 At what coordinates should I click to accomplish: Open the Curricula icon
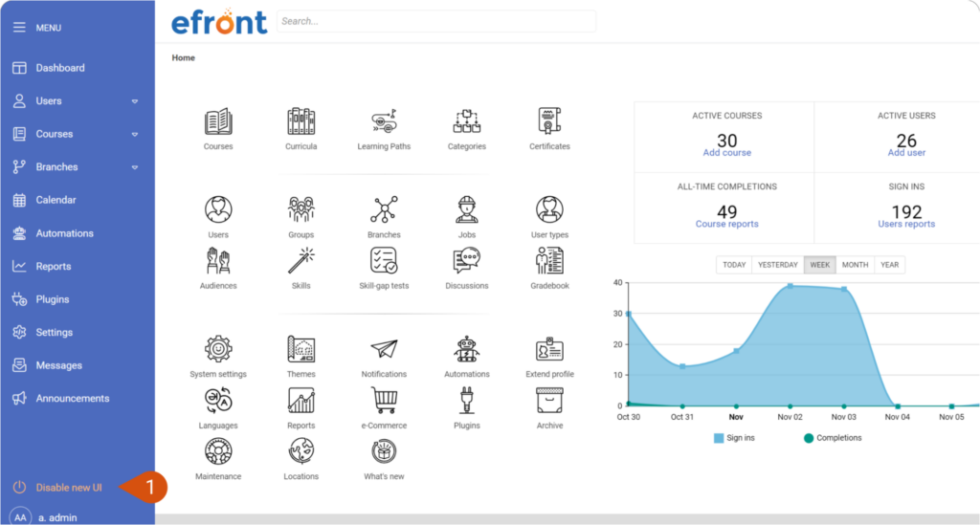(301, 121)
